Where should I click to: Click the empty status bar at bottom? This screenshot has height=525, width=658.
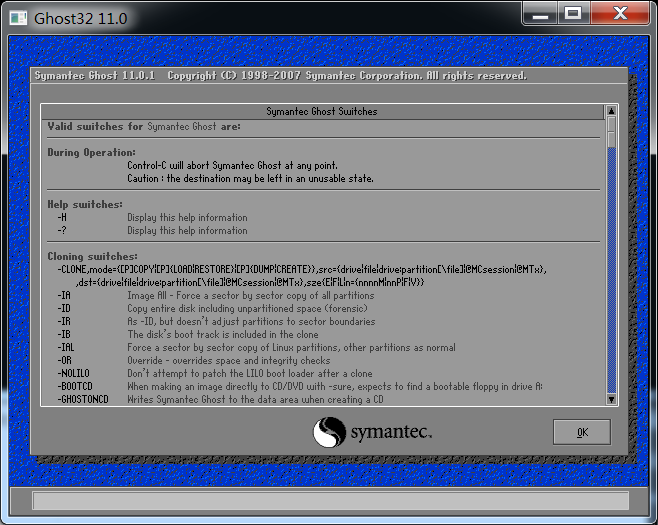(x=328, y=499)
